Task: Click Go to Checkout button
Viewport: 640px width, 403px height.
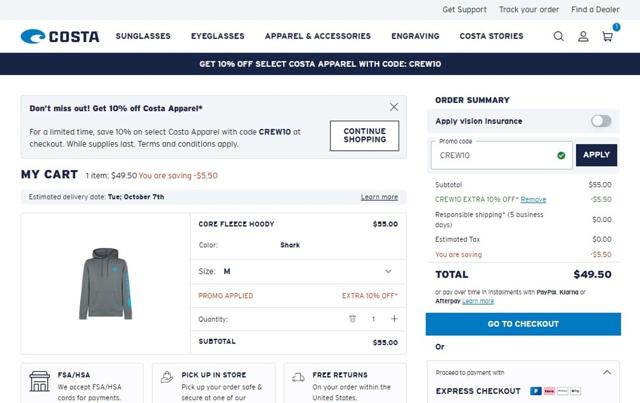Action: pos(523,324)
